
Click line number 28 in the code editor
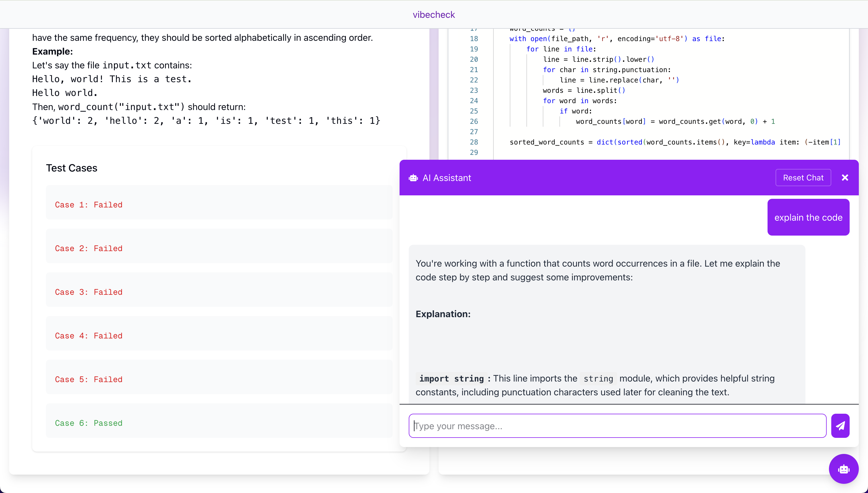point(474,142)
